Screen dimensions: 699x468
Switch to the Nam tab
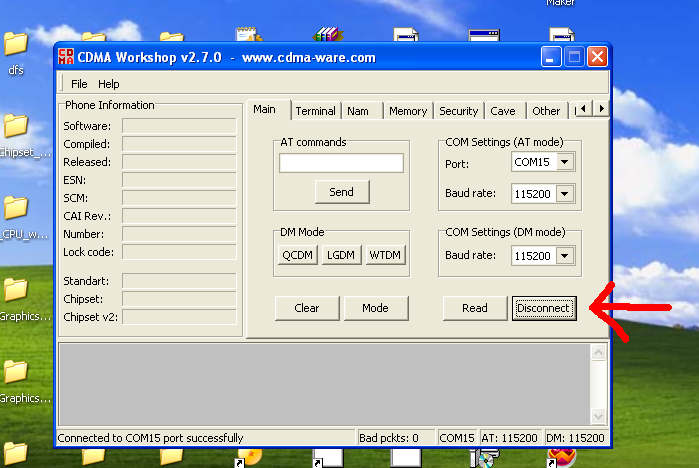(358, 111)
